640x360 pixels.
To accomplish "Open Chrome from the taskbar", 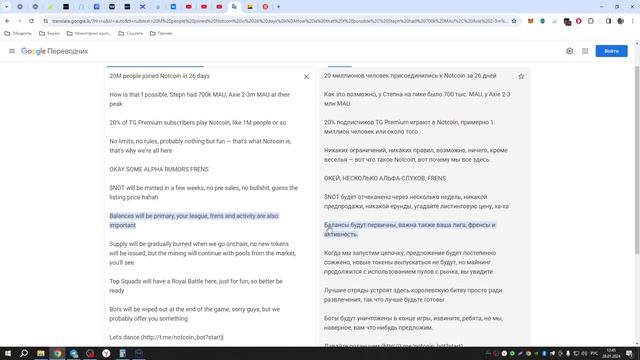I will click(57, 353).
